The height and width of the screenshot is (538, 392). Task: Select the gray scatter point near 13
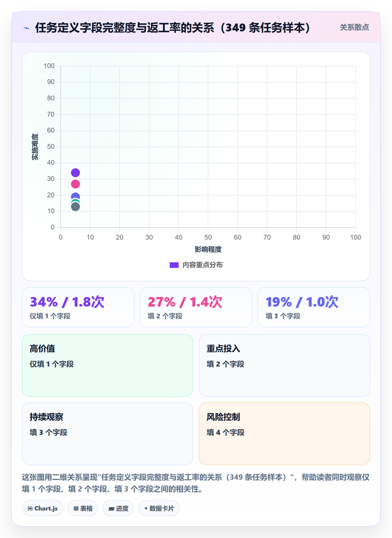pos(75,207)
